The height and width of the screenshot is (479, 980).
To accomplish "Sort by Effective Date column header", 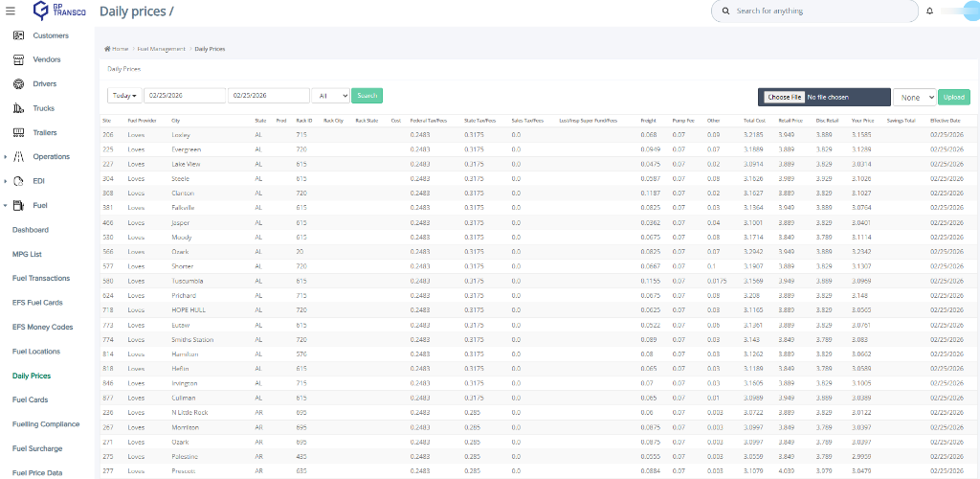I will pyautogui.click(x=945, y=120).
